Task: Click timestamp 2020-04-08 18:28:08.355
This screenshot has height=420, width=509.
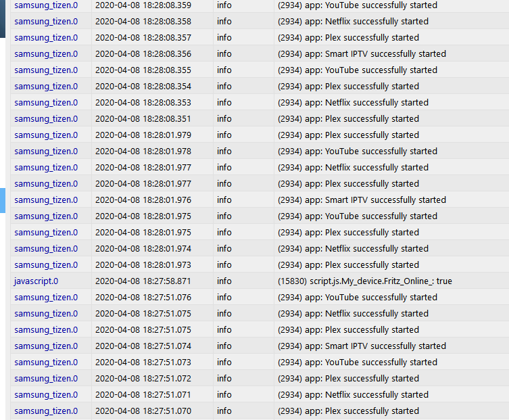Action: (143, 70)
